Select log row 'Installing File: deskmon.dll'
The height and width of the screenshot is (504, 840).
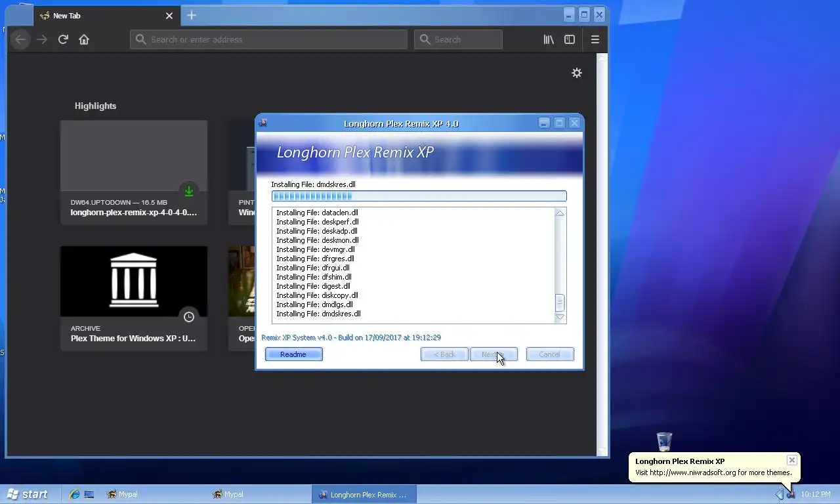(317, 240)
